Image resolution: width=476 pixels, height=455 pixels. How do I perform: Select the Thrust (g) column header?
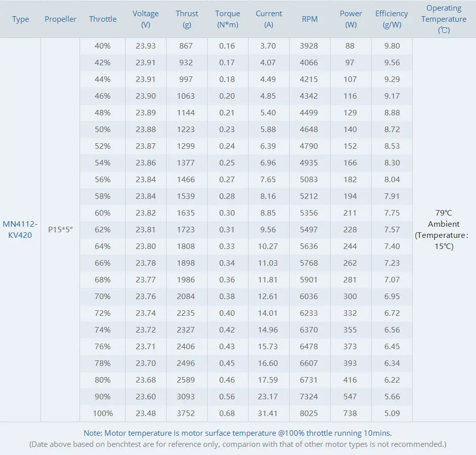[x=187, y=19]
